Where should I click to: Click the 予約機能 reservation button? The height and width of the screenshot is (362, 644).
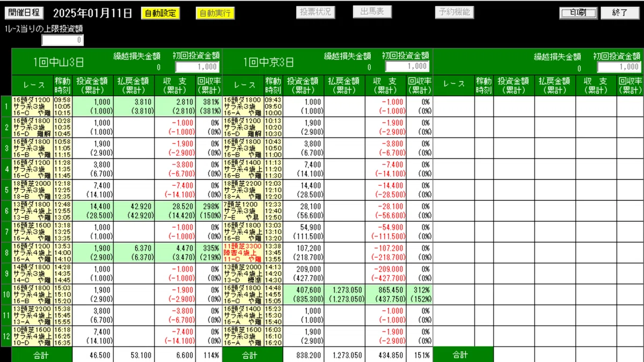pyautogui.click(x=454, y=12)
